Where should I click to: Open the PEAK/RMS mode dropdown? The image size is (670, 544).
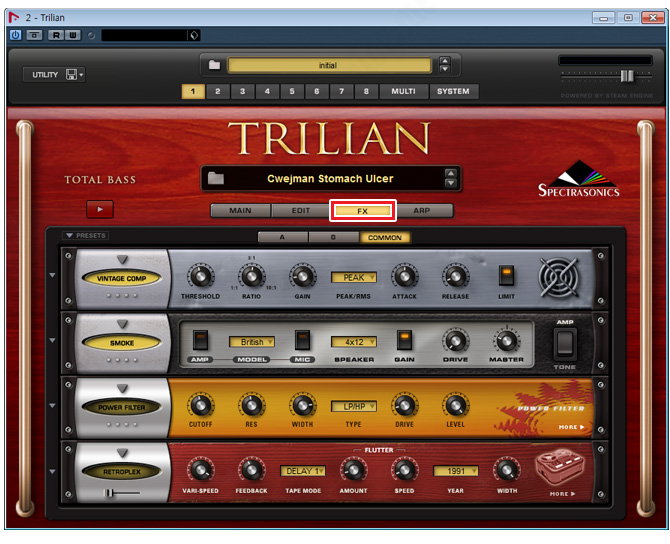click(x=354, y=277)
